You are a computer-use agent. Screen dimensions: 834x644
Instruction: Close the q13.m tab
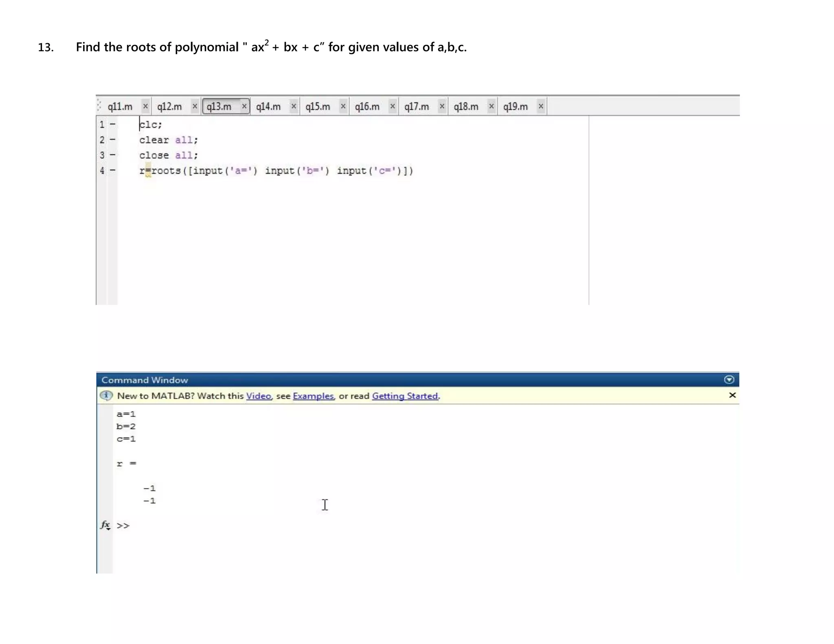click(x=244, y=106)
